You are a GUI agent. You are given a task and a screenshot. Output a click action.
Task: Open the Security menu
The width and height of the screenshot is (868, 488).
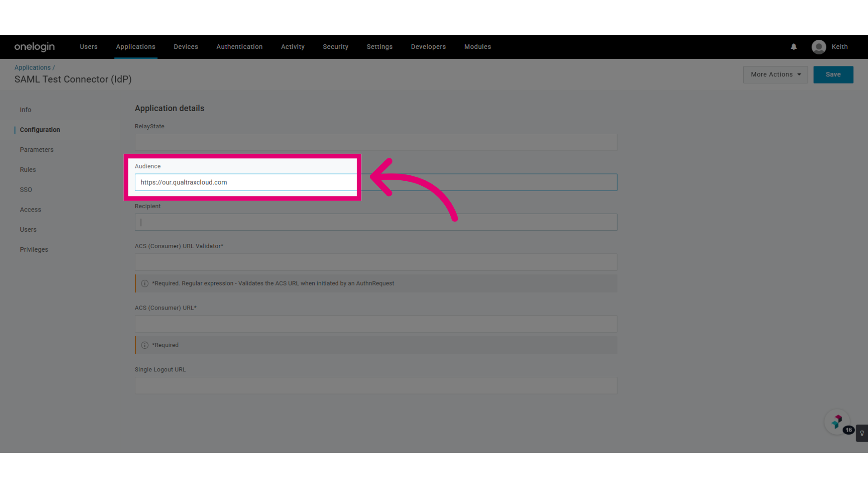[335, 47]
